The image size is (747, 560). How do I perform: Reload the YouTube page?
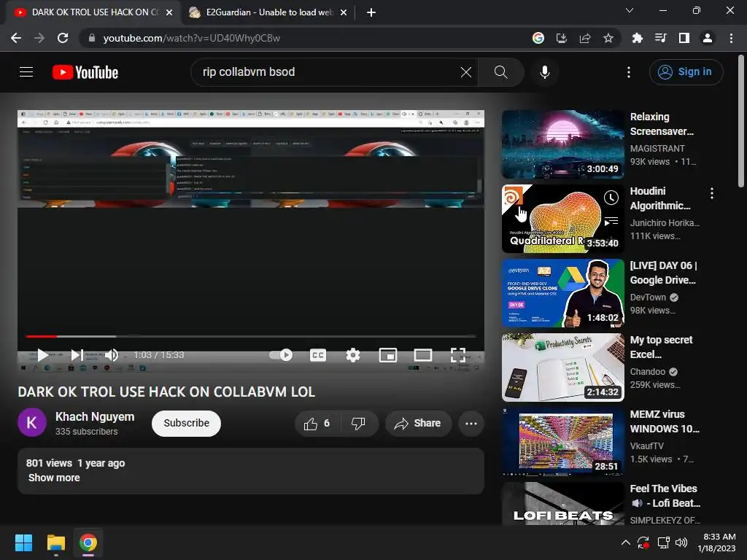(x=63, y=38)
